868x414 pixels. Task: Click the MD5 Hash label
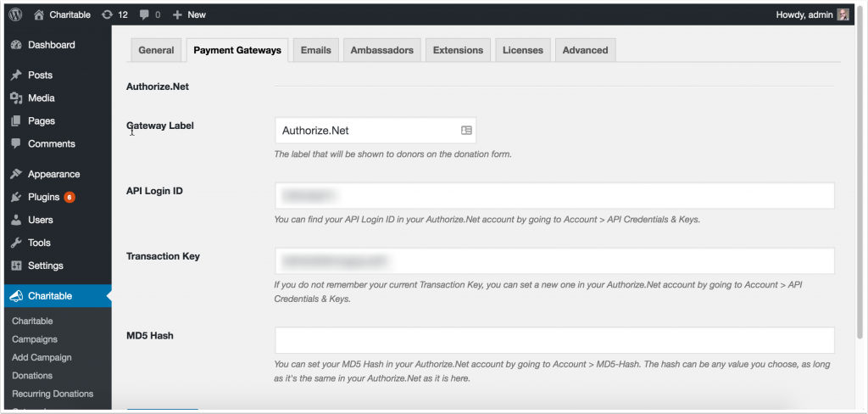pos(149,335)
